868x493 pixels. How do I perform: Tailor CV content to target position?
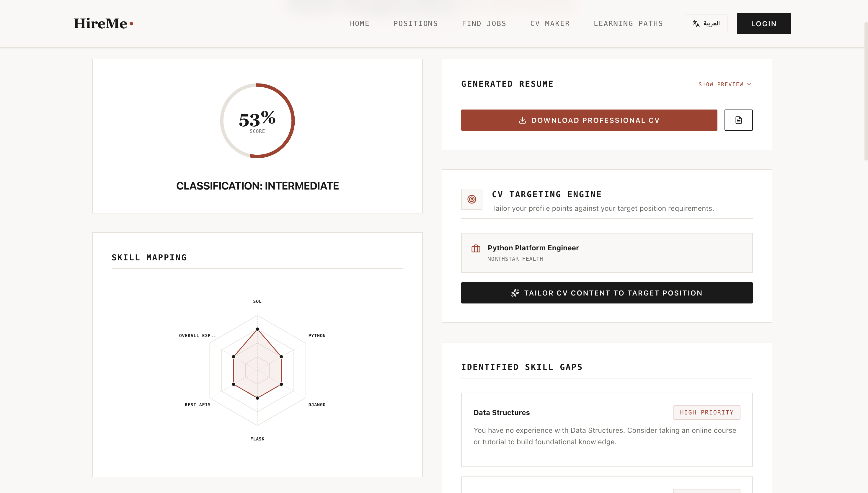point(607,293)
